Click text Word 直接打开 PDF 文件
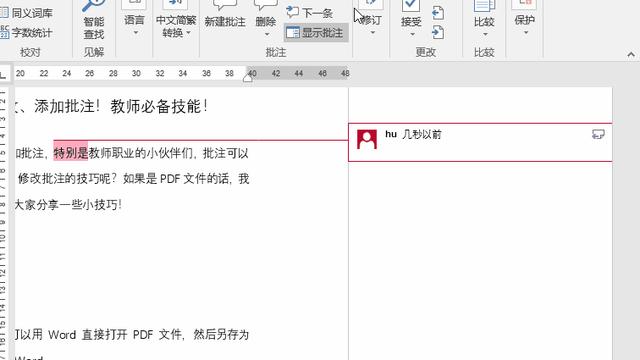Screen dimensions: 640x360 115,335
